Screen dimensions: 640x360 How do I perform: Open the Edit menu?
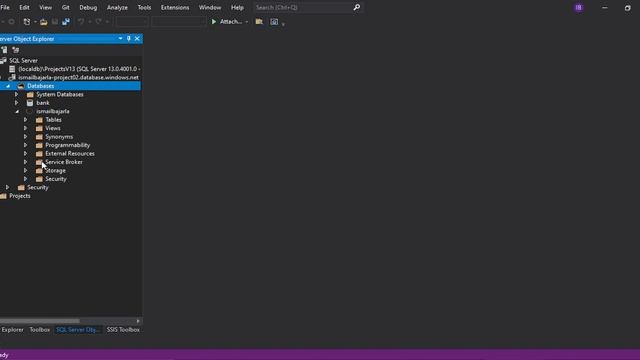[x=24, y=7]
